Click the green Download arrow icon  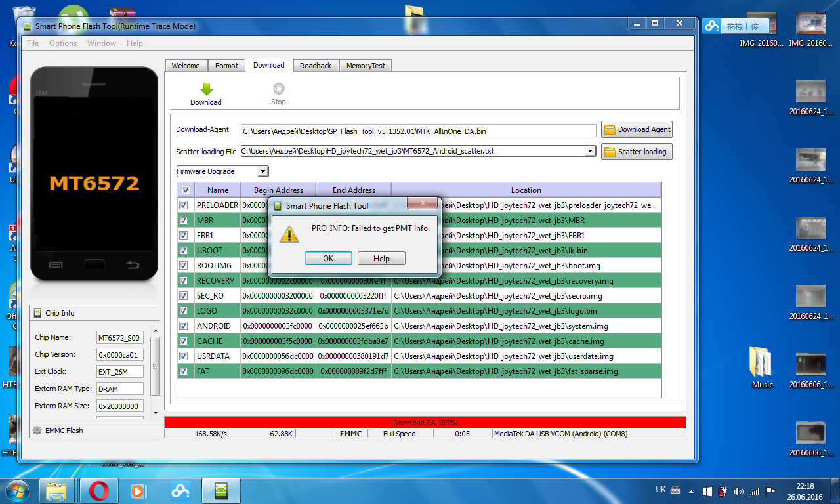pyautogui.click(x=206, y=89)
